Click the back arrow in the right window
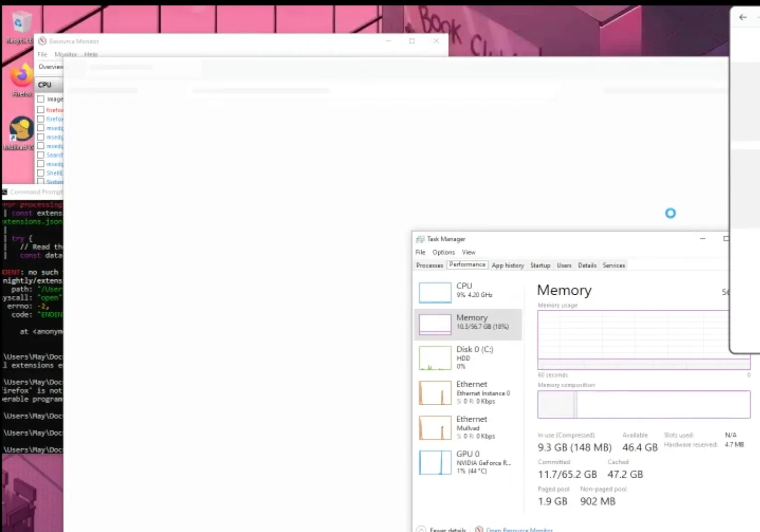The height and width of the screenshot is (532, 760). click(x=743, y=17)
